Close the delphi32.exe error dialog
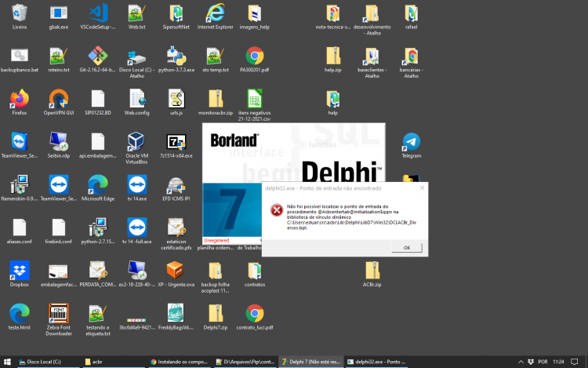This screenshot has height=368, width=588. coord(422,188)
